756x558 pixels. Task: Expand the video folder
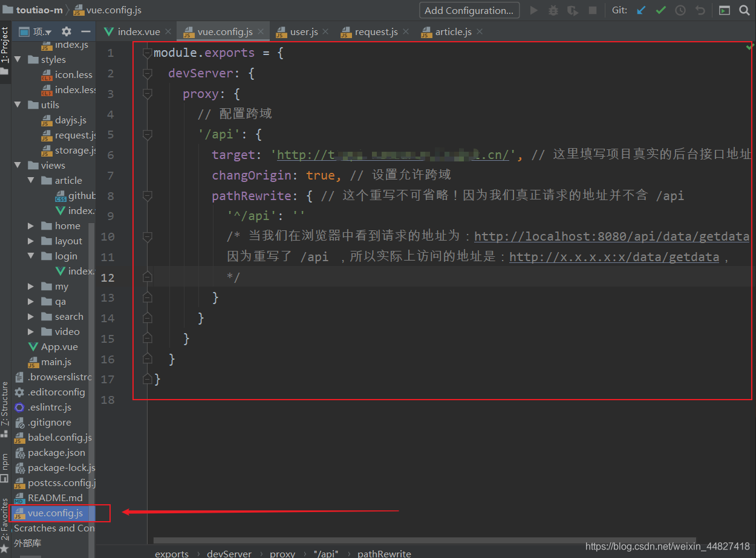31,331
